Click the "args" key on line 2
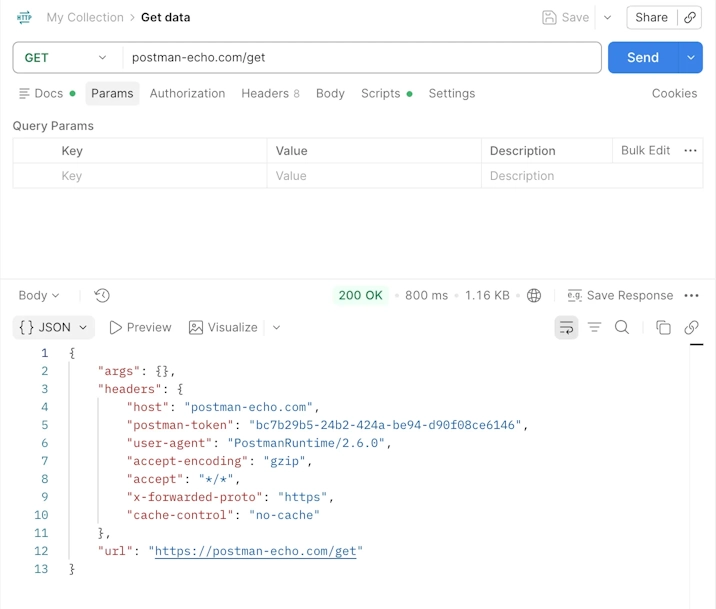This screenshot has width=716, height=609. coord(119,371)
